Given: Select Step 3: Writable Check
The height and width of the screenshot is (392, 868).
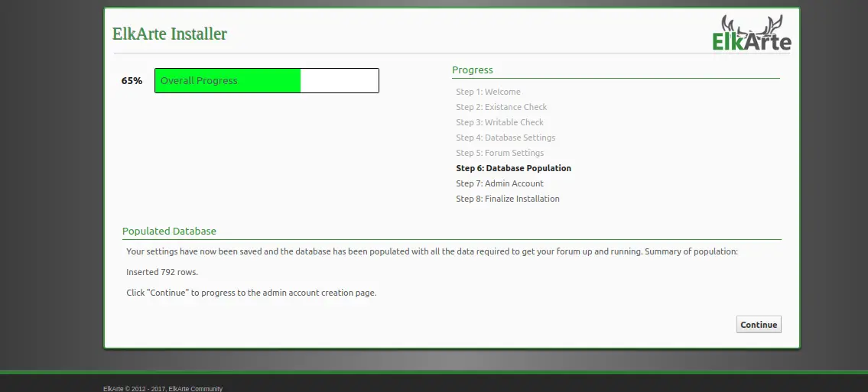Looking at the screenshot, I should tap(500, 122).
